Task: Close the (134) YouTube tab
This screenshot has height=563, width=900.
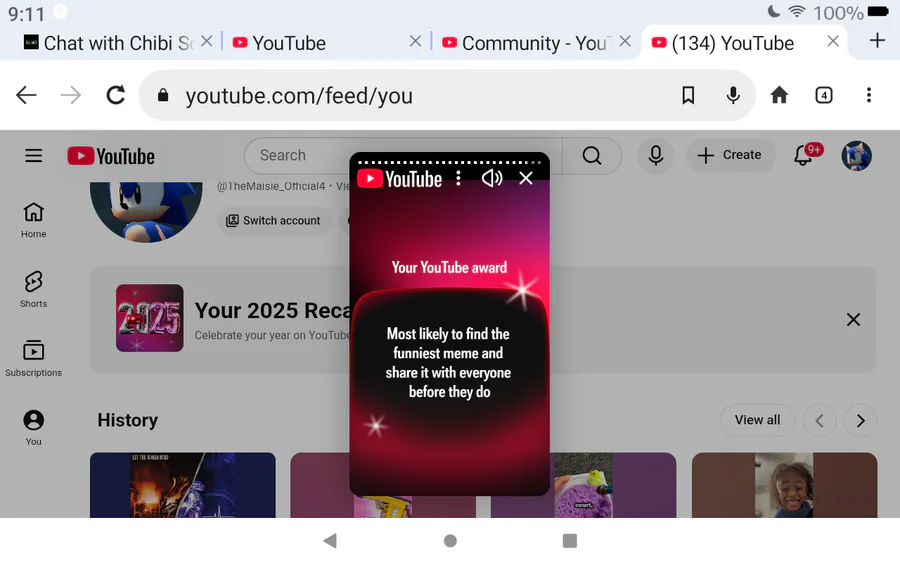Action: [833, 41]
